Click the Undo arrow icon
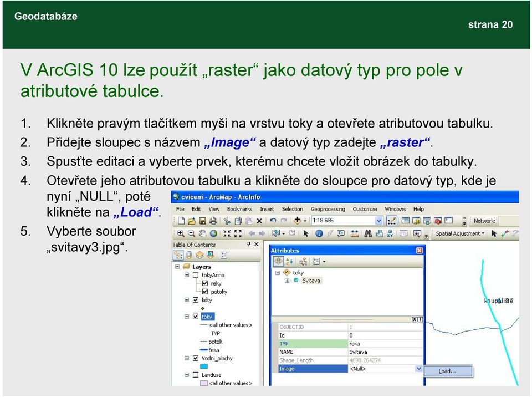Viewport: 532px width, 397px height. click(x=273, y=221)
